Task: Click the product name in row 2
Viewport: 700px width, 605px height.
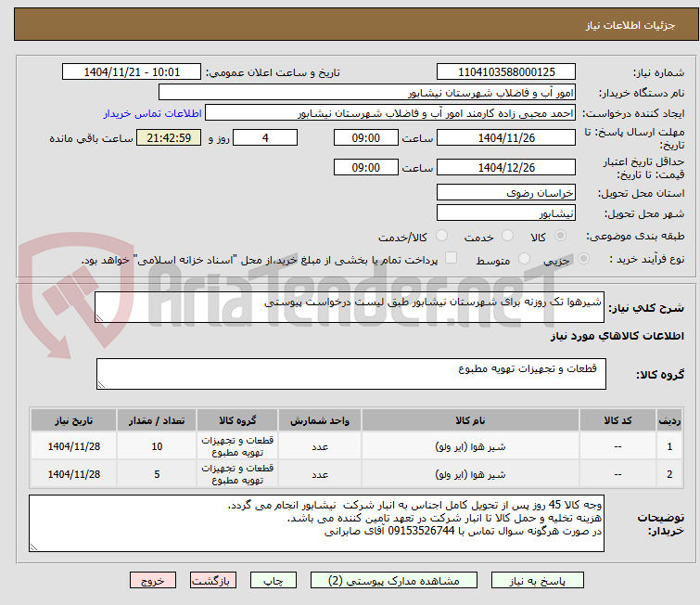Action: pos(470,474)
